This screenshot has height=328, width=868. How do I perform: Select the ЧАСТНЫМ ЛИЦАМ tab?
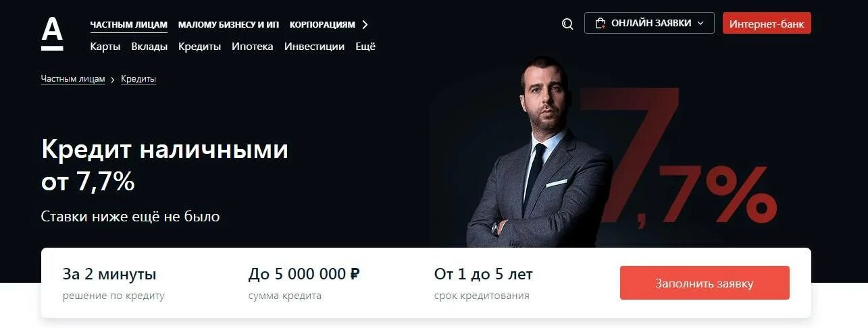[128, 24]
